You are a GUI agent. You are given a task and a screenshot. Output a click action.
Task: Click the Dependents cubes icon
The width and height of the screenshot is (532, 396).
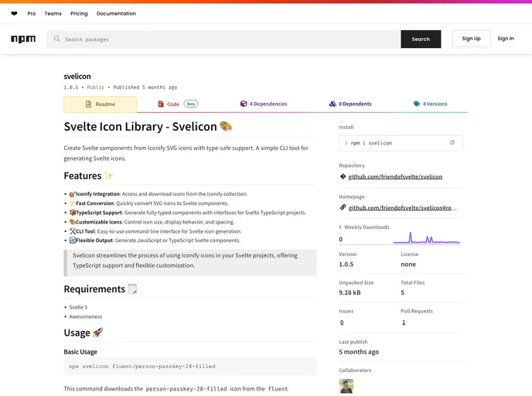pyautogui.click(x=332, y=104)
